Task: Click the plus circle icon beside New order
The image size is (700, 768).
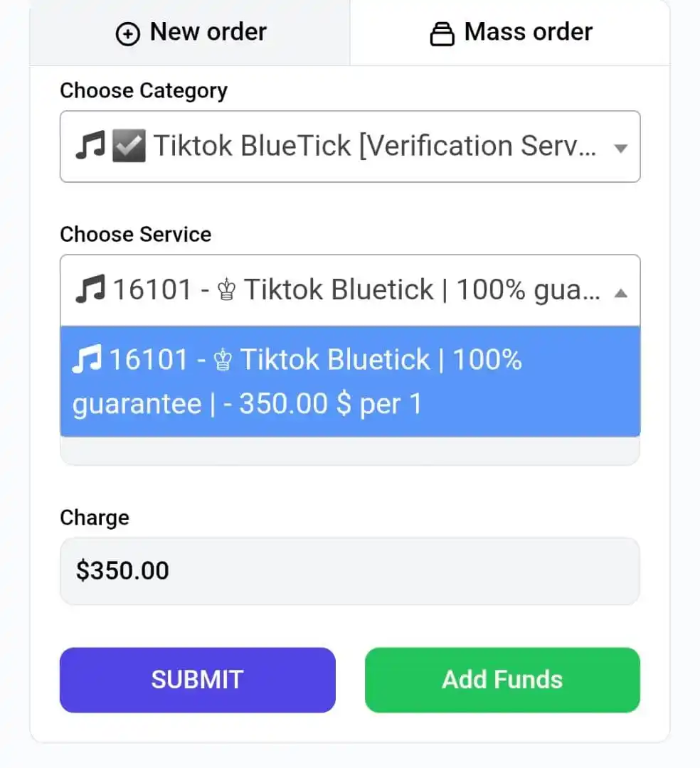Action: [128, 34]
